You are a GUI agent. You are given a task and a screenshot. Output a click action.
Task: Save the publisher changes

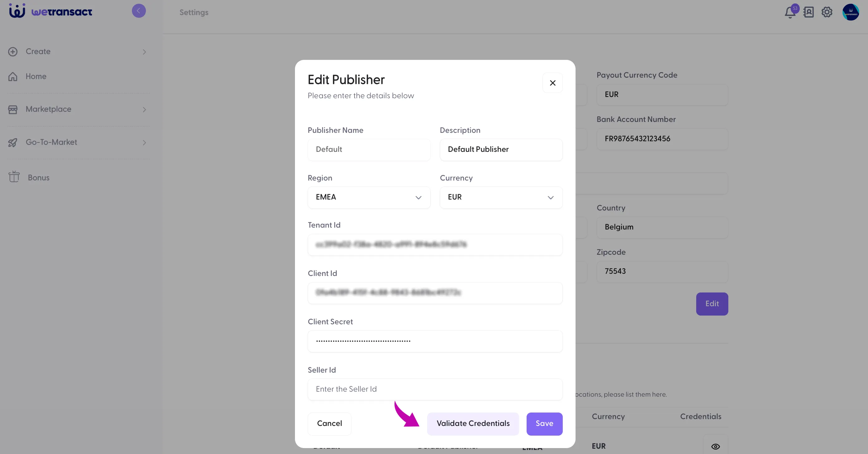coord(544,424)
